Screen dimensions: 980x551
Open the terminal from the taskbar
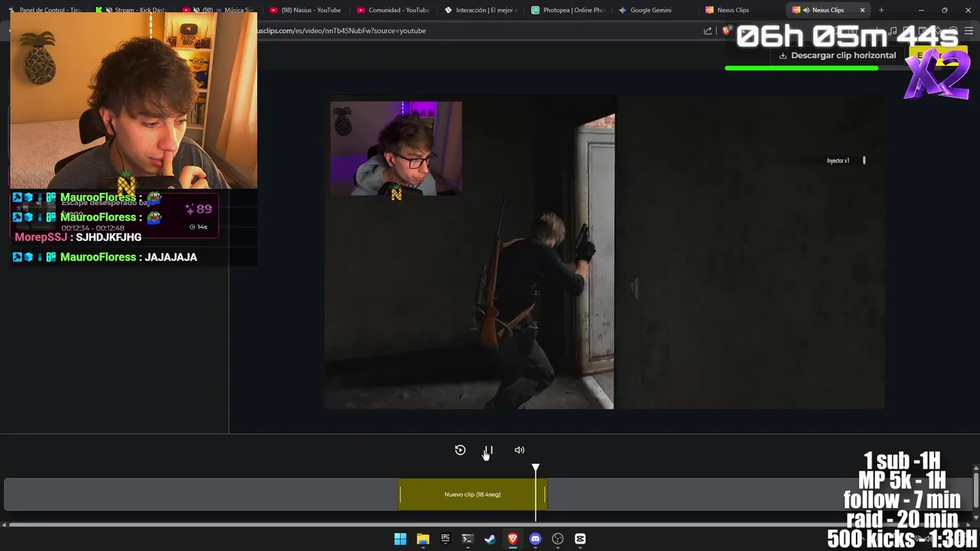pos(468,539)
